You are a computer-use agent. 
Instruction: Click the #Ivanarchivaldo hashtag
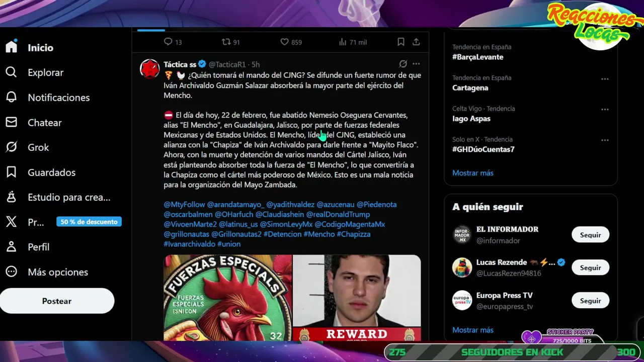click(x=189, y=244)
